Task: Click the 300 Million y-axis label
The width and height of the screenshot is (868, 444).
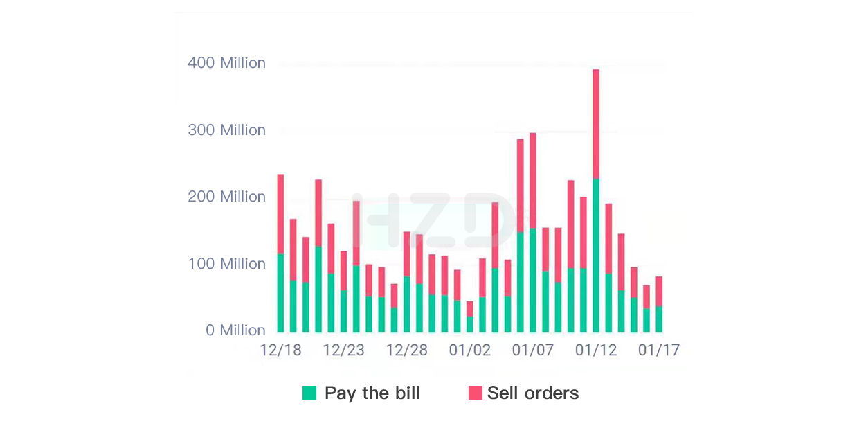Action: [226, 130]
